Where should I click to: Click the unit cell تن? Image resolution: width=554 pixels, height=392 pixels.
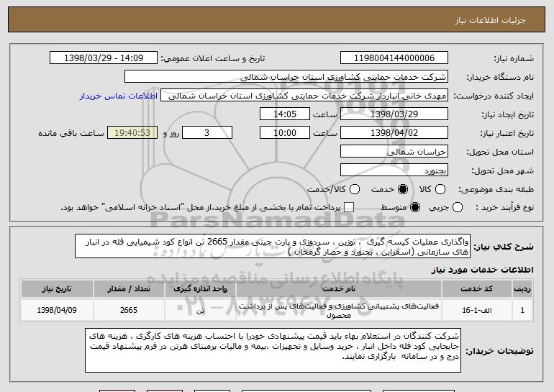tap(200, 310)
